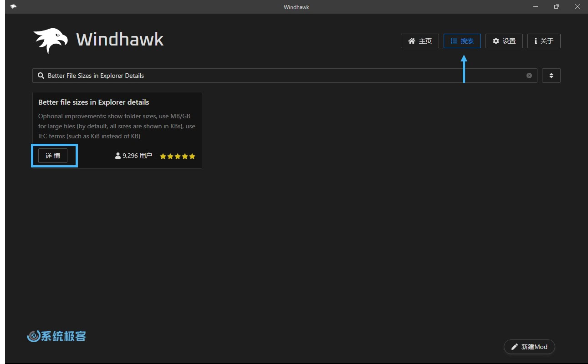The width and height of the screenshot is (588, 364).
Task: Click the 详情 details button
Action: pyautogui.click(x=53, y=156)
